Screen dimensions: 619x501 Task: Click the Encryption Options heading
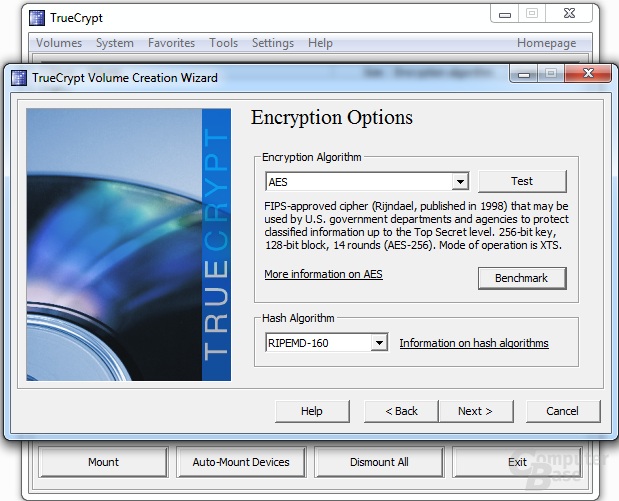tap(332, 117)
